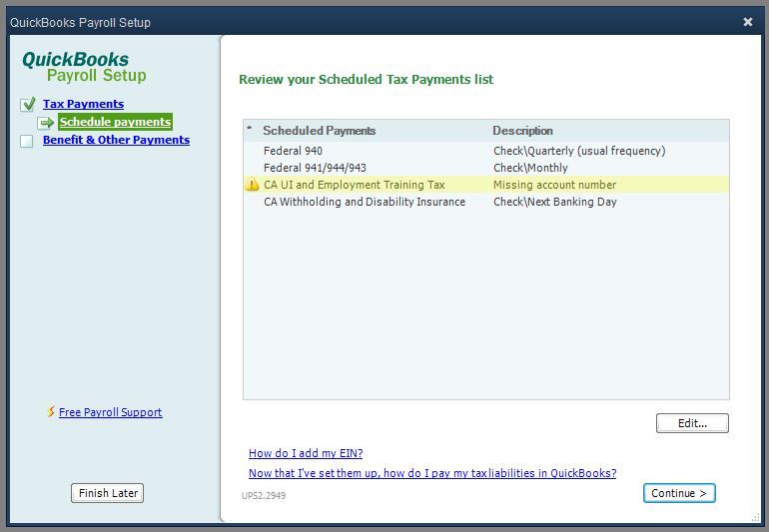Click 'Check\Next Banking Day' description cell

pos(554,202)
